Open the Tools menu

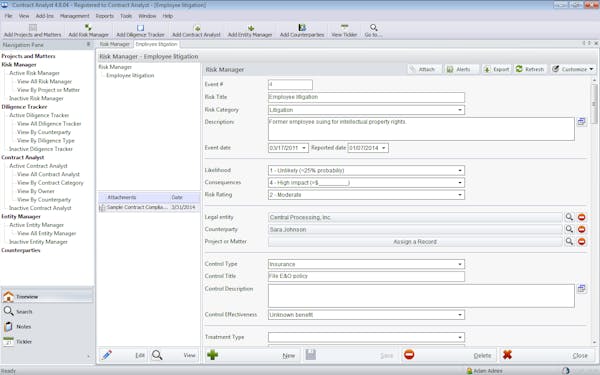click(x=126, y=16)
